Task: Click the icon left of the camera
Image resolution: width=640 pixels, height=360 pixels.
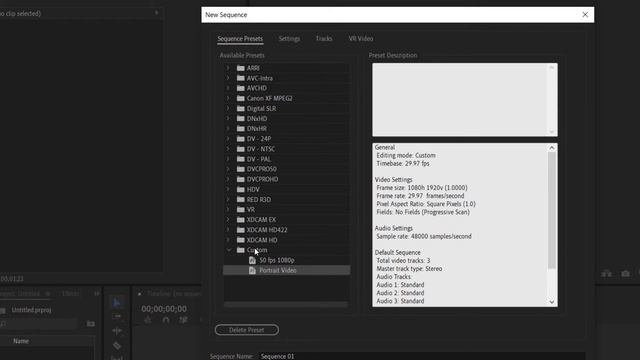Action: point(607,274)
